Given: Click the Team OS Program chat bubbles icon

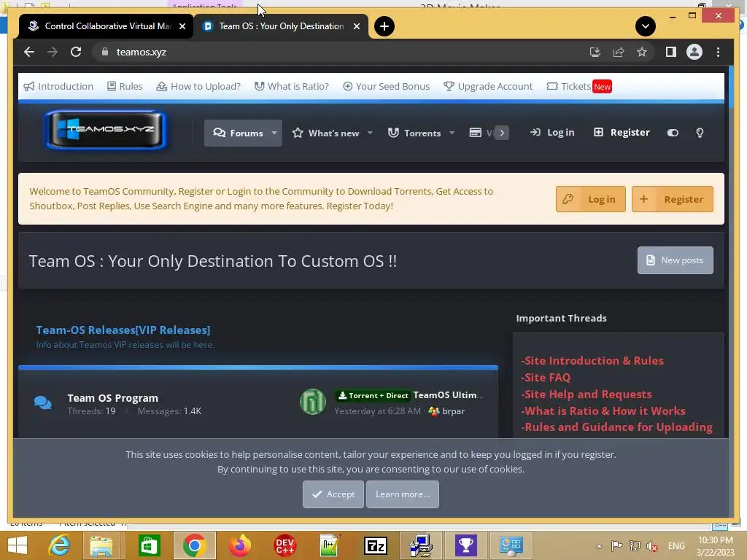Looking at the screenshot, I should click(x=43, y=402).
